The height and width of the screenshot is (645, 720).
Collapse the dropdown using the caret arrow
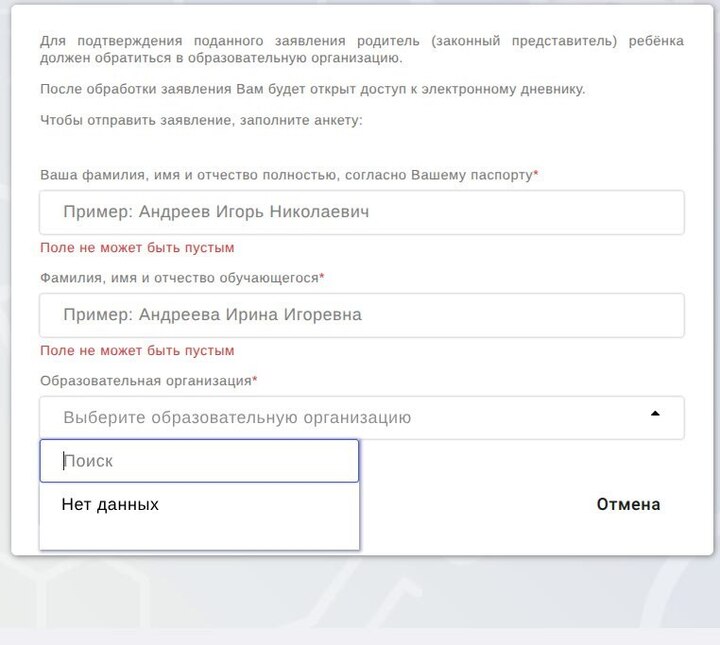pos(655,414)
